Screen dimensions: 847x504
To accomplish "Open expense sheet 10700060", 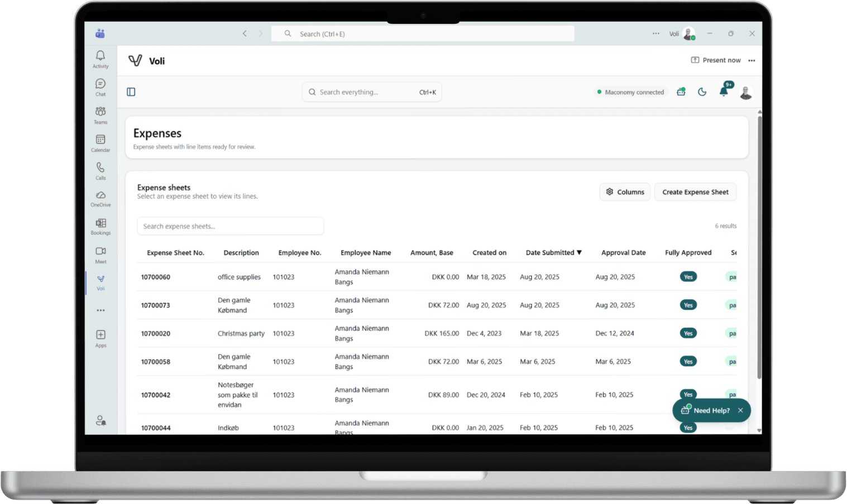I will click(x=156, y=276).
